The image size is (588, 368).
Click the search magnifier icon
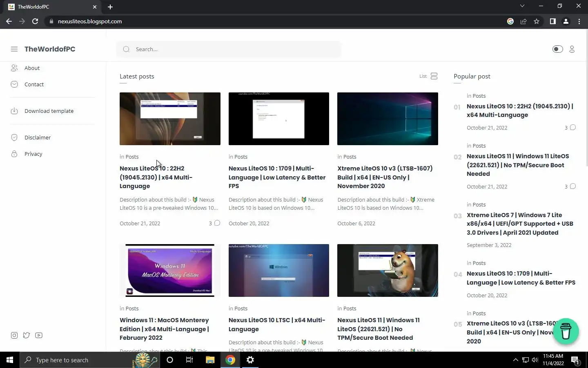click(x=126, y=49)
